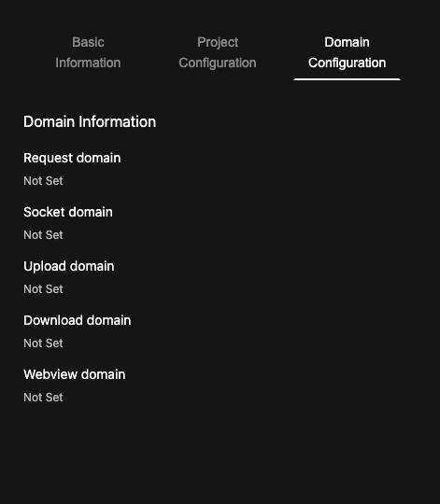Click the word Information in first tab

pos(88,63)
